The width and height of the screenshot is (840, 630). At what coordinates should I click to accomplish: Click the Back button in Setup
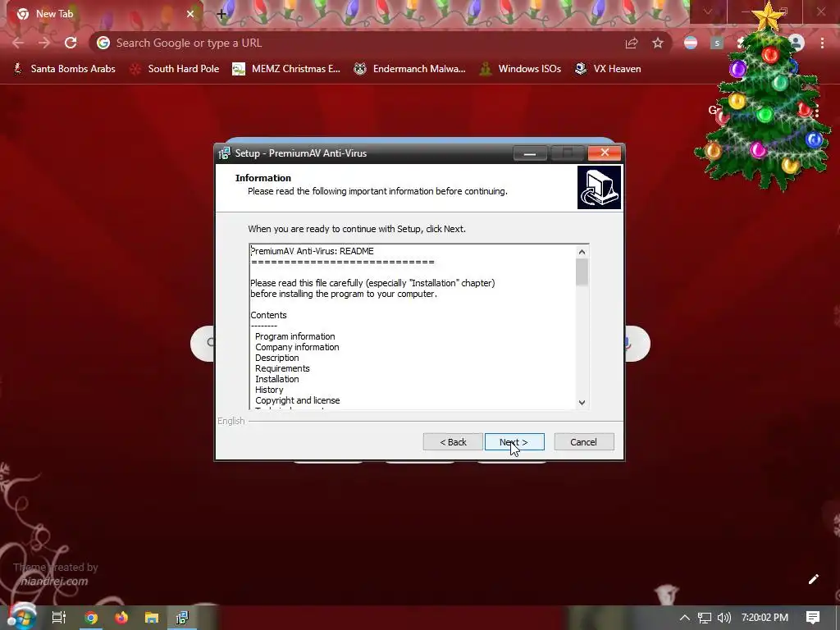(453, 442)
